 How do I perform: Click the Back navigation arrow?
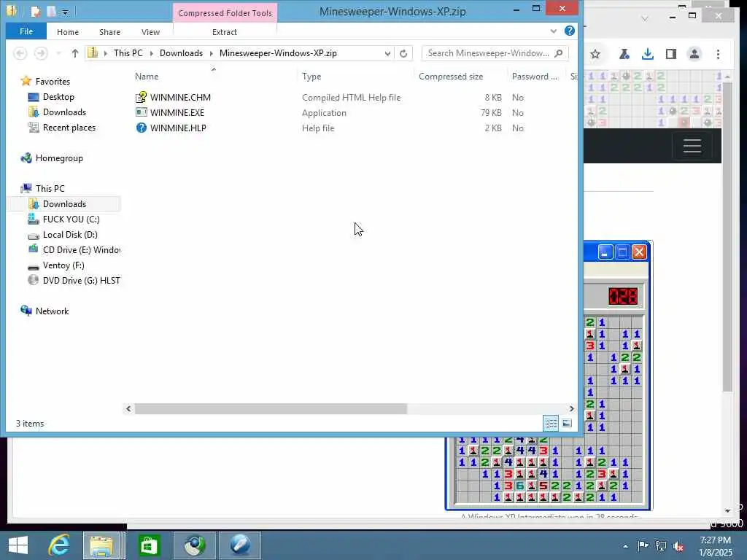(20, 52)
